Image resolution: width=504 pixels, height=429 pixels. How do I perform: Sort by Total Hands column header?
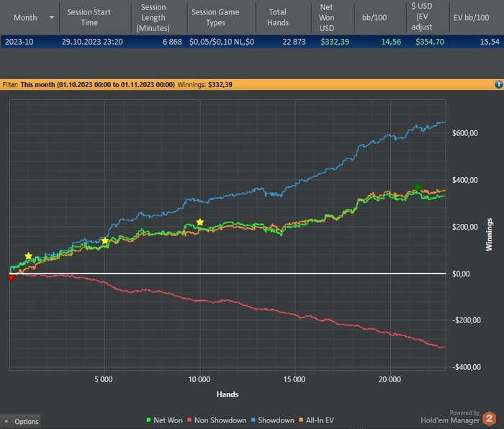(x=278, y=17)
